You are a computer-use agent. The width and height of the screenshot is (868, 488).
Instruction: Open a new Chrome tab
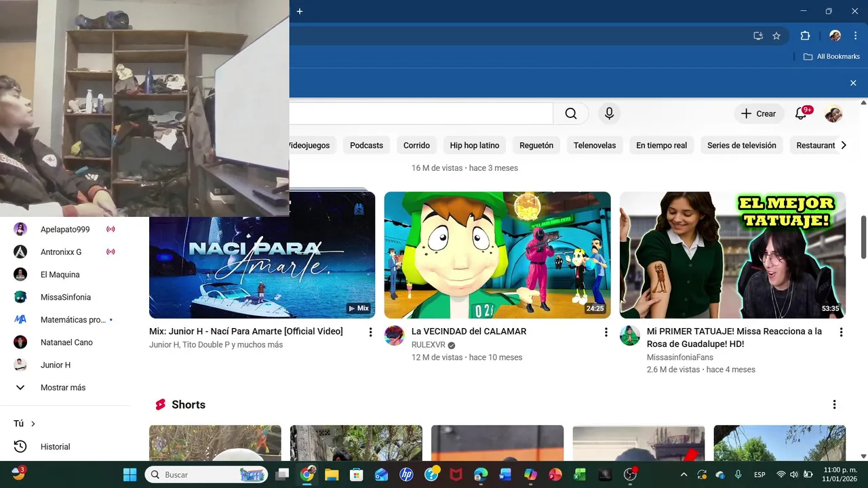(x=299, y=11)
